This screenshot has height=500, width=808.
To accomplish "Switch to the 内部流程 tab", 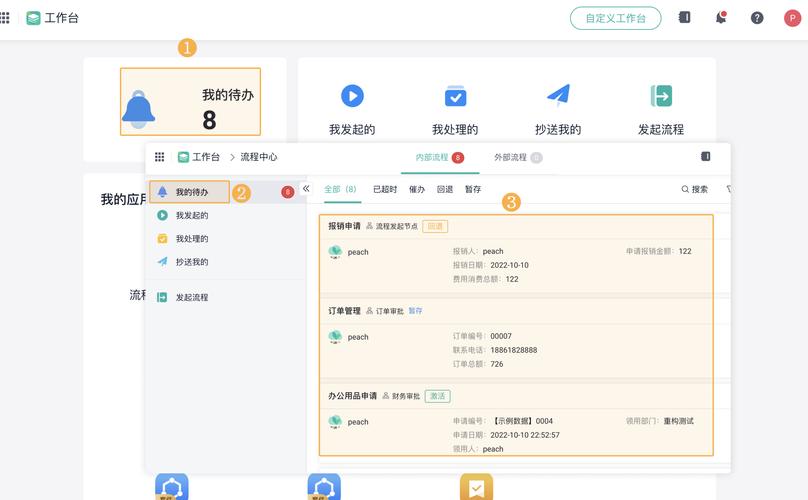I will pos(440,158).
